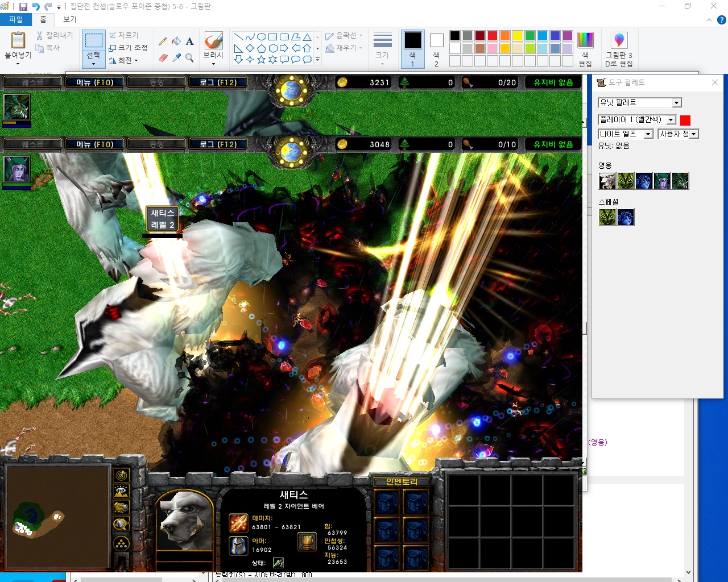Screen dimensions: 728x582
Task: Open the 파일 (File) menu
Action: [16, 19]
